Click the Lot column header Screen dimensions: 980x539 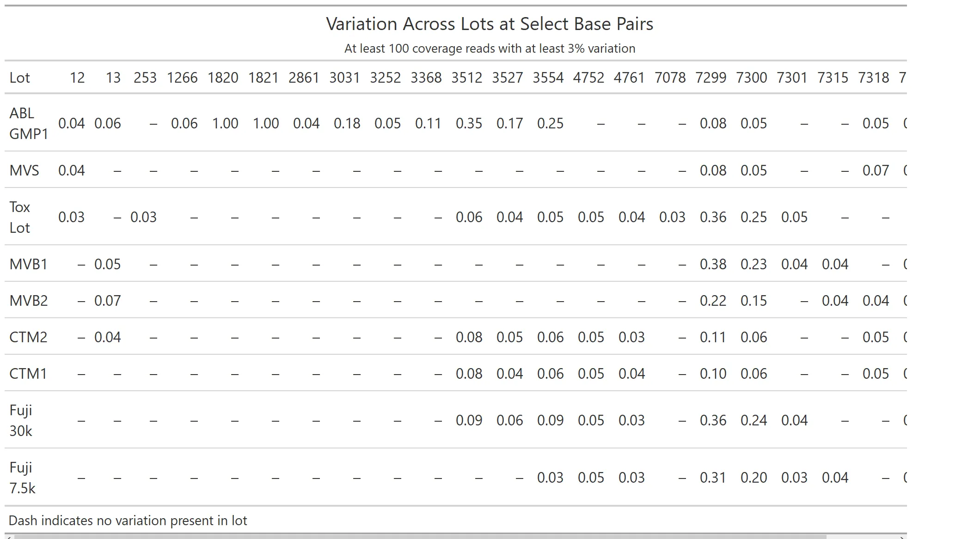(x=19, y=78)
